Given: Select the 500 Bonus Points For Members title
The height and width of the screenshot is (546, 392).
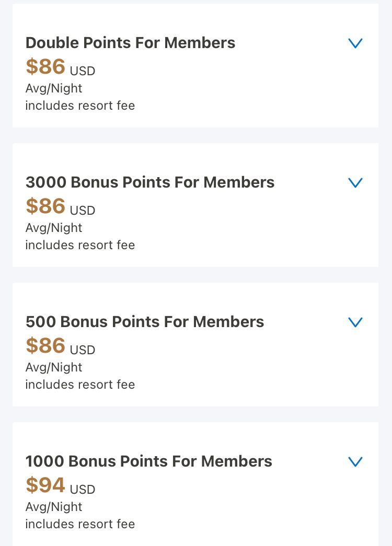Looking at the screenshot, I should click(x=145, y=322).
